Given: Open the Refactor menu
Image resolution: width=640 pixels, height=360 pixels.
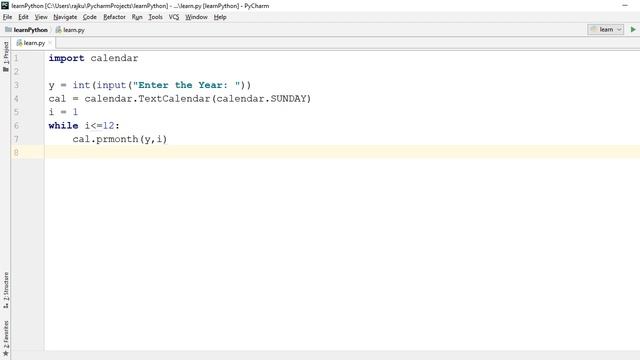Looking at the screenshot, I should point(114,17).
